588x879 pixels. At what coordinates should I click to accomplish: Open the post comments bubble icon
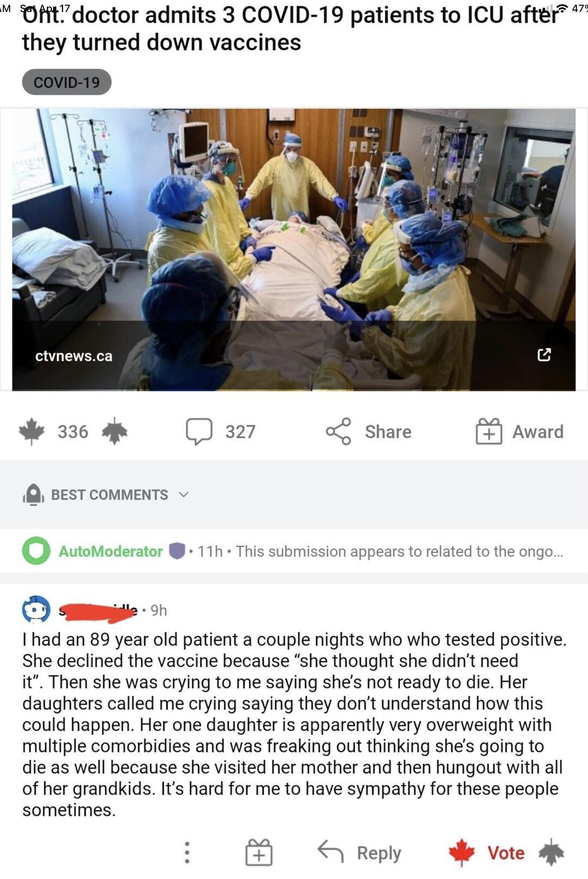point(199,431)
